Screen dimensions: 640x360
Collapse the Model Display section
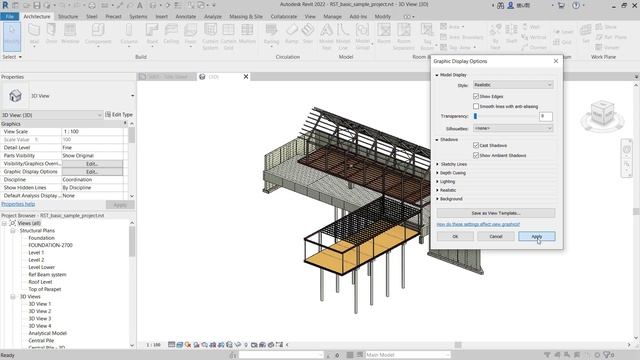coord(437,75)
